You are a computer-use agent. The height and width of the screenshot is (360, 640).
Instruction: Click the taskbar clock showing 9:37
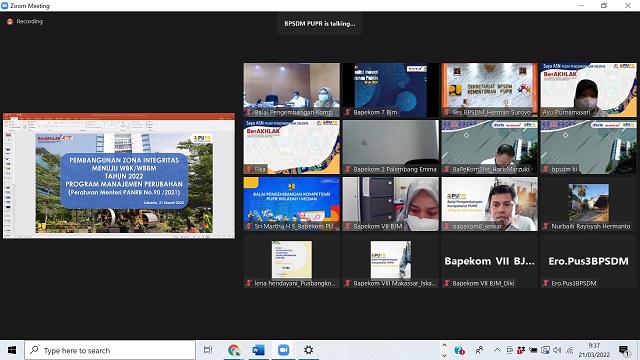(x=594, y=350)
